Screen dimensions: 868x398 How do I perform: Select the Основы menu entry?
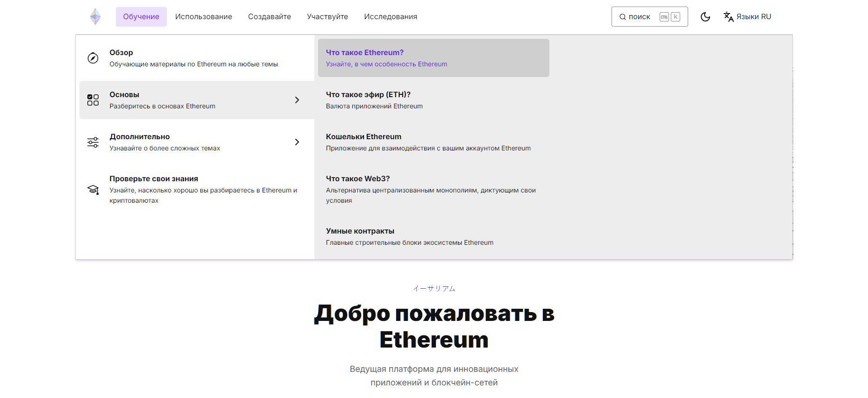click(197, 100)
